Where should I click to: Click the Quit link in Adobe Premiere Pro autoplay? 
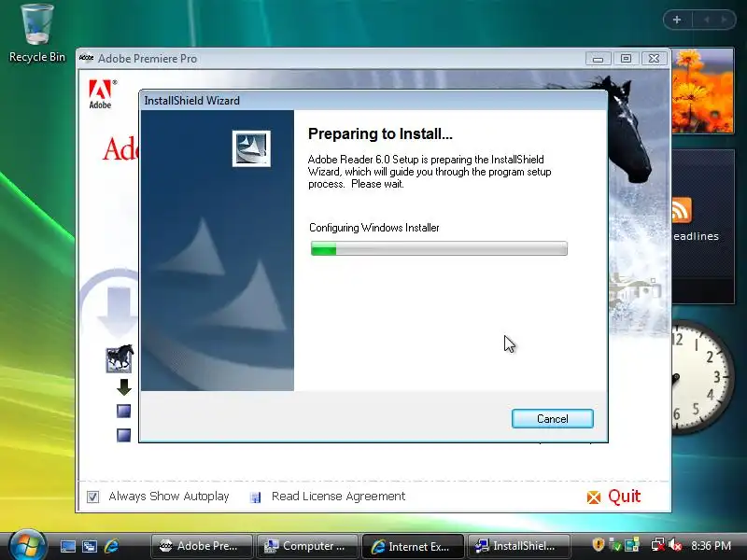[x=624, y=497]
